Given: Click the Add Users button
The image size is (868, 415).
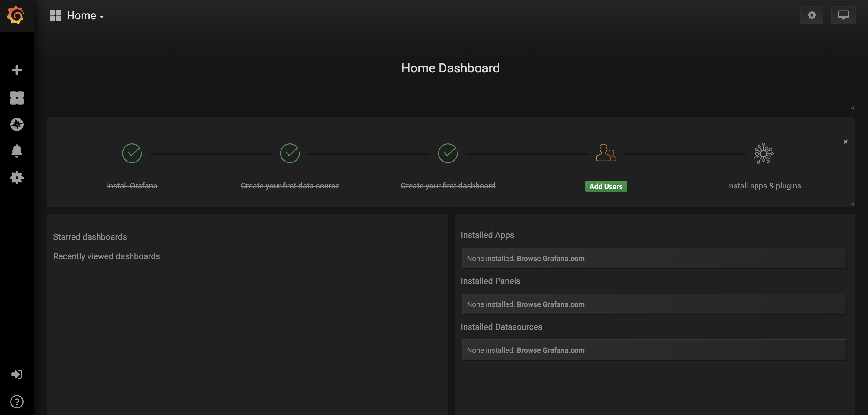Looking at the screenshot, I should click(x=606, y=186).
